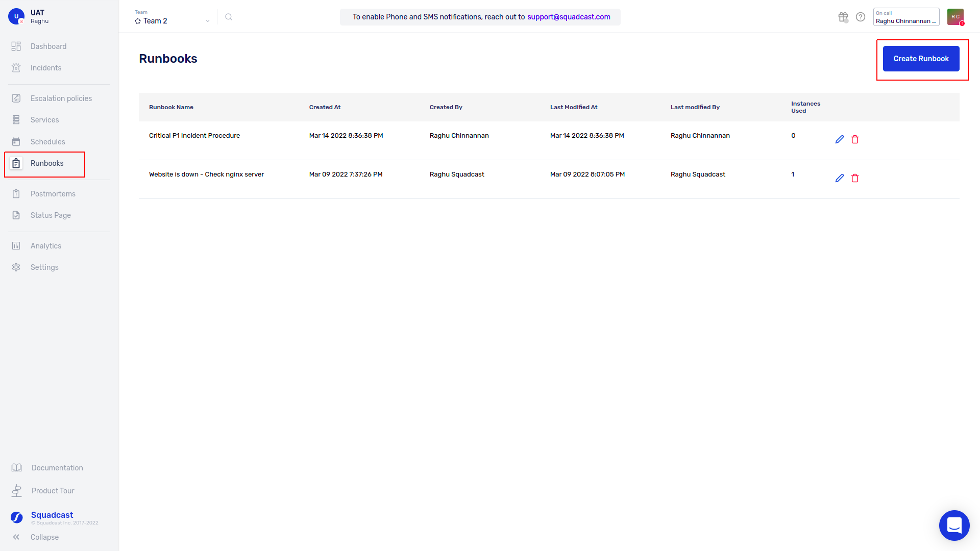Open the support@squadcast.com email link

[x=569, y=16]
